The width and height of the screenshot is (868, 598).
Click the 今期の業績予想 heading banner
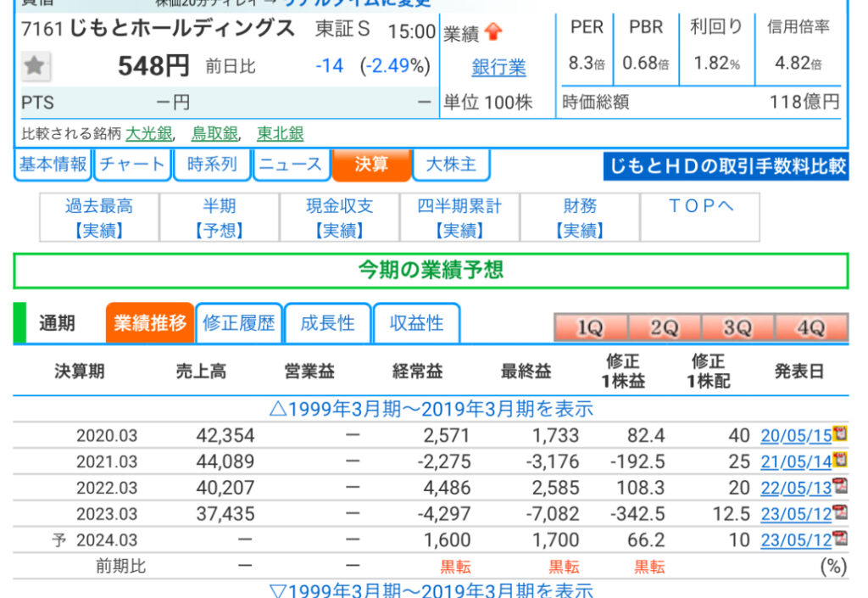point(431,271)
